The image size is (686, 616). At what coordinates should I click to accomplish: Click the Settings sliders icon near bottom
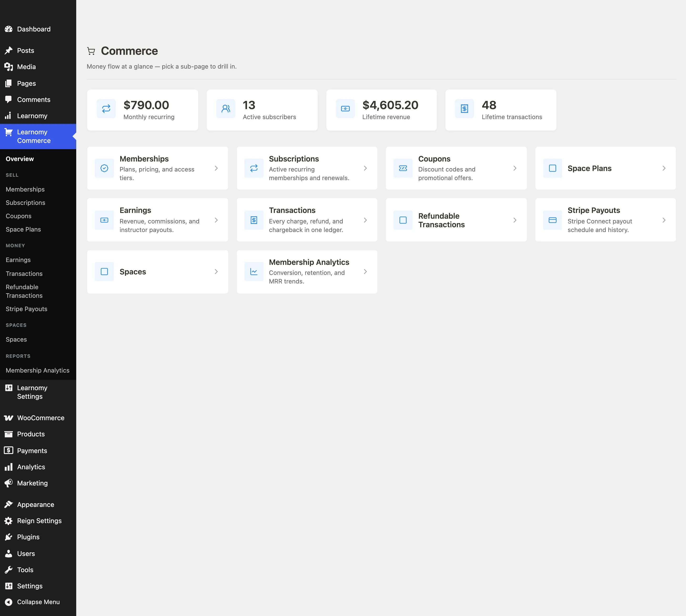[x=9, y=586]
